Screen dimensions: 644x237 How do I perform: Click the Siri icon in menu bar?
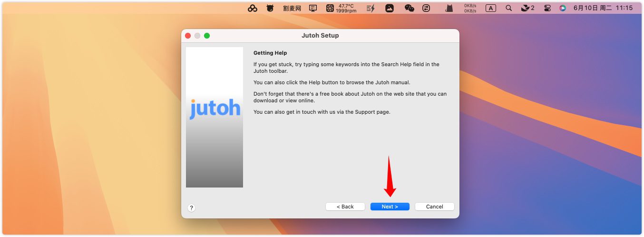tap(563, 8)
